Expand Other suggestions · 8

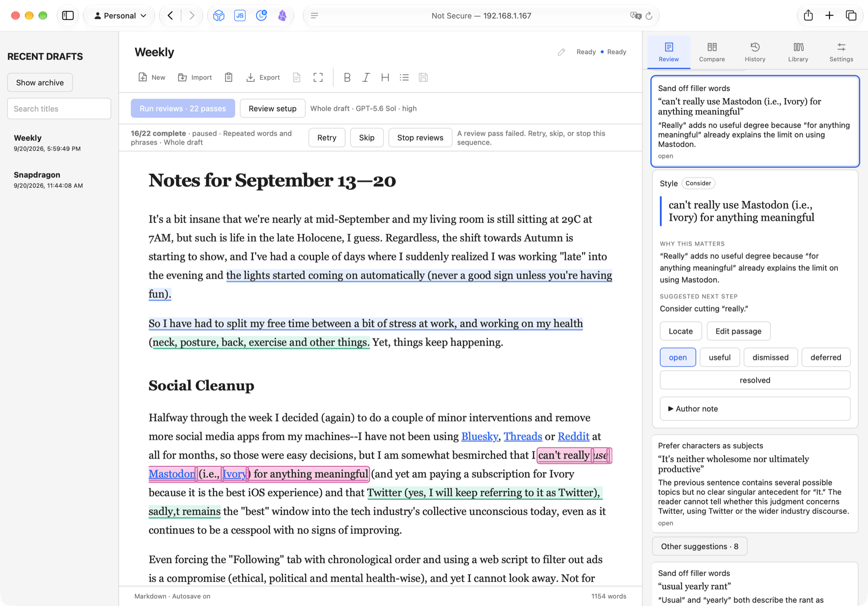[699, 546]
